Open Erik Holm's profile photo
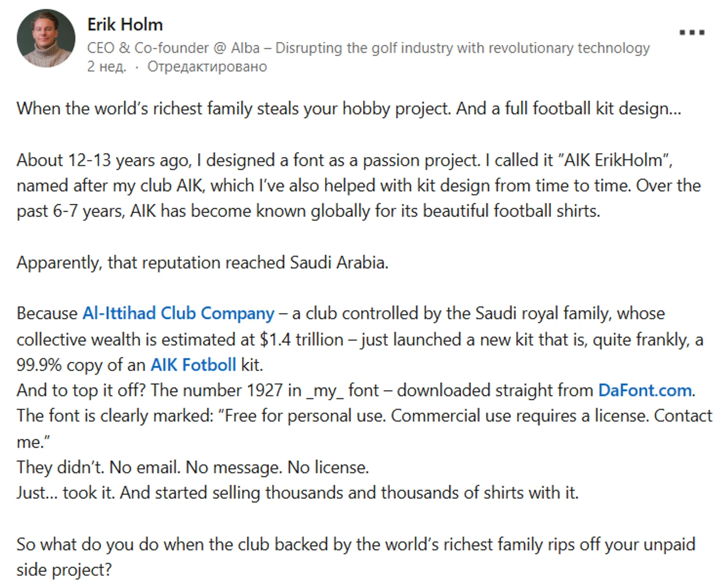728x588 pixels. (x=46, y=38)
